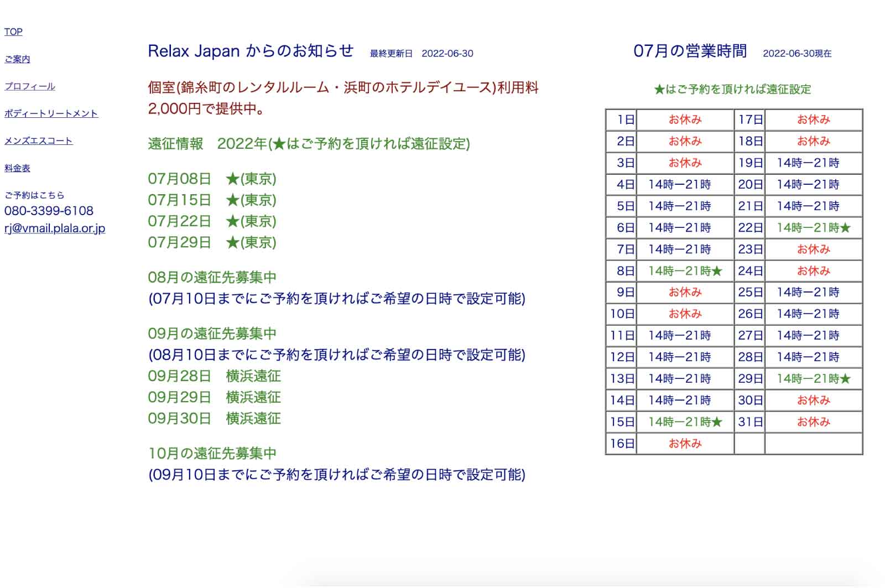Select the 07月22日 ★(東京) entry
885x588 pixels.
[212, 221]
